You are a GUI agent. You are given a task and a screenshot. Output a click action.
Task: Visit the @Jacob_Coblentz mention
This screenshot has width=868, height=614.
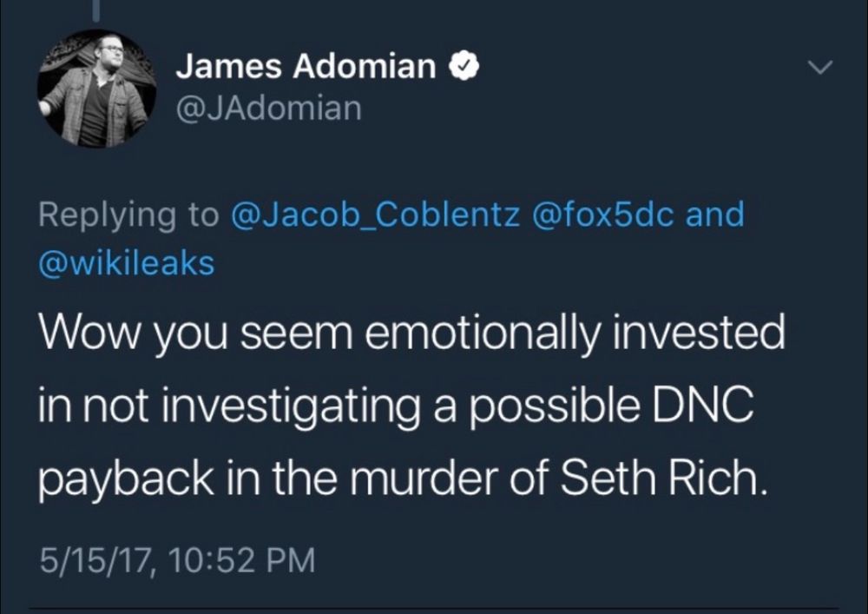[377, 215]
